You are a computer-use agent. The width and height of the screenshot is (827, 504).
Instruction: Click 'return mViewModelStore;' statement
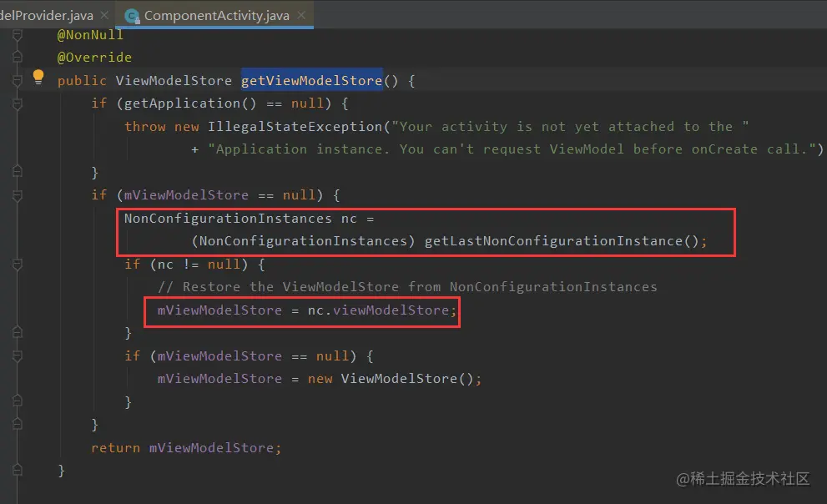pyautogui.click(x=186, y=447)
